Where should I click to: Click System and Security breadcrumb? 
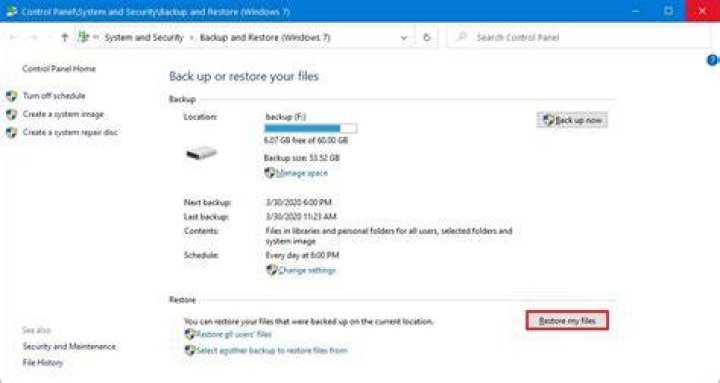[x=144, y=38]
